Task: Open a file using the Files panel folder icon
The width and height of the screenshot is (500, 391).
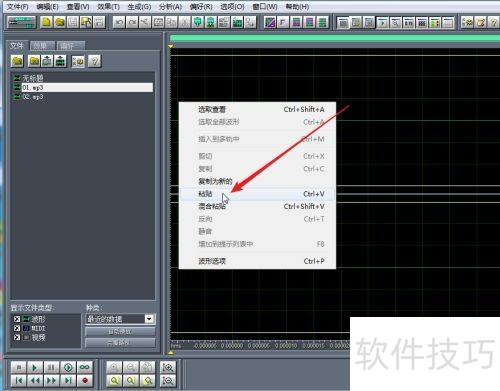Action: point(17,61)
